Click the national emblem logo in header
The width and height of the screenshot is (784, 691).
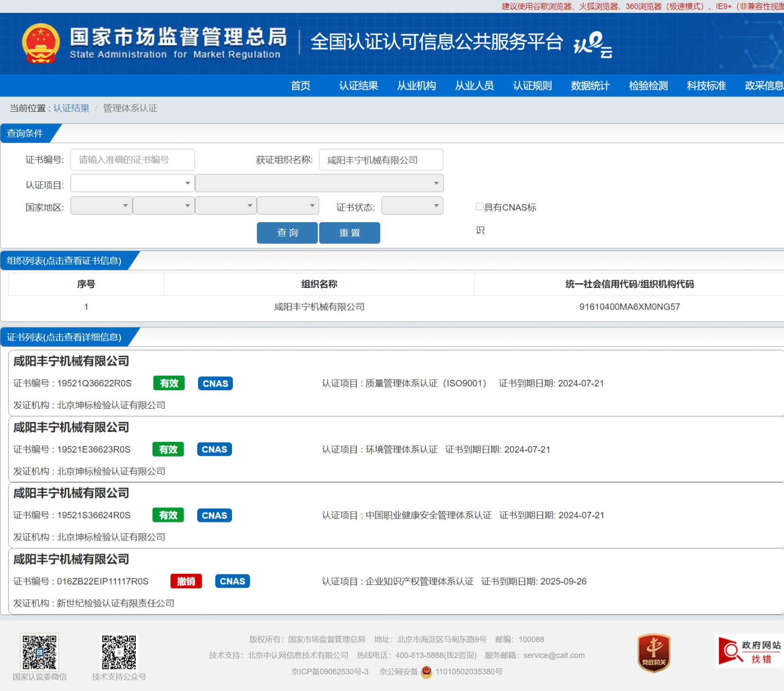pos(41,43)
